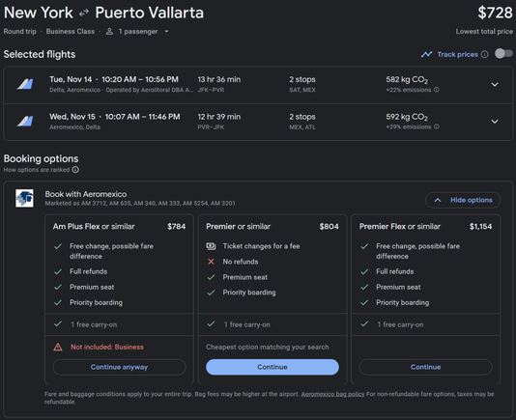
Task: Click Continue for the Premier fare
Action: pos(272,367)
